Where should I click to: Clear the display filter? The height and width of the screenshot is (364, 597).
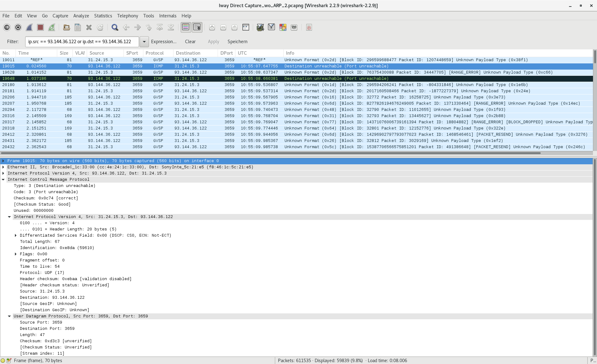click(190, 42)
